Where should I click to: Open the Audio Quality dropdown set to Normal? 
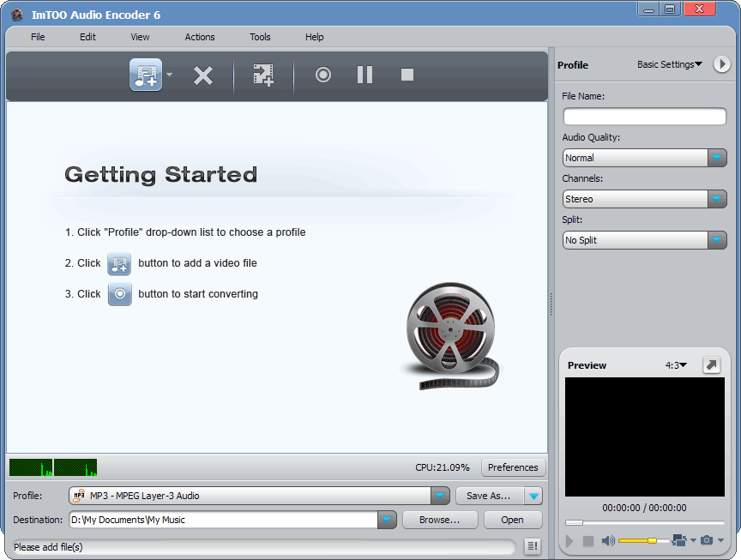point(717,158)
